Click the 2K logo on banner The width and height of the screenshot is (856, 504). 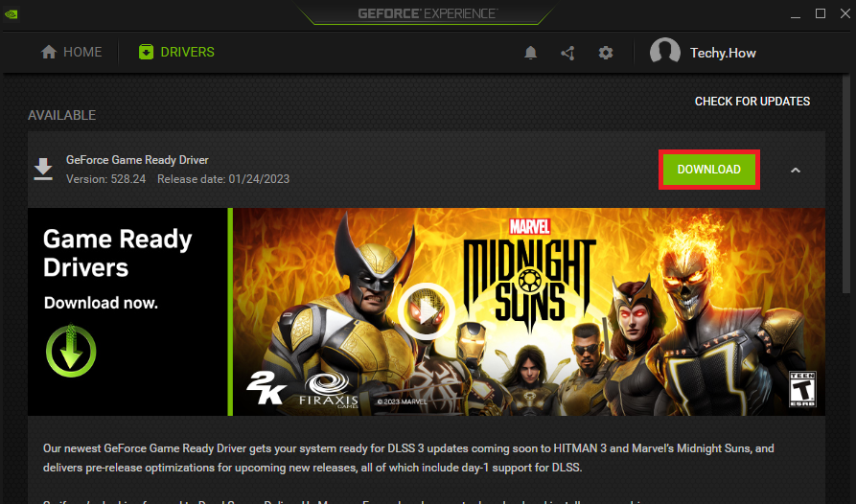click(266, 388)
